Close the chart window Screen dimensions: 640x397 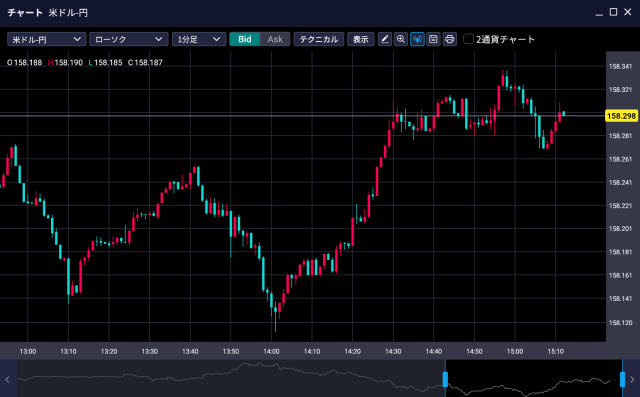pyautogui.click(x=628, y=12)
